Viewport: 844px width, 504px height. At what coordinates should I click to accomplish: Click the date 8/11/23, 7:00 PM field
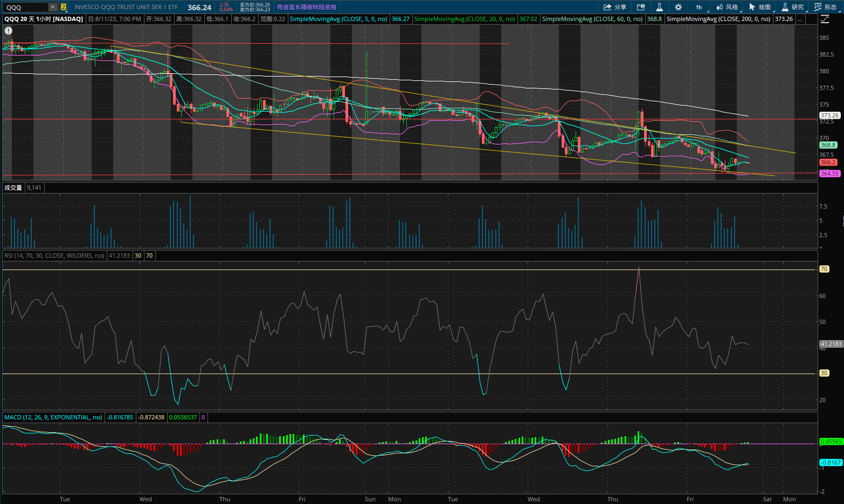click(114, 19)
